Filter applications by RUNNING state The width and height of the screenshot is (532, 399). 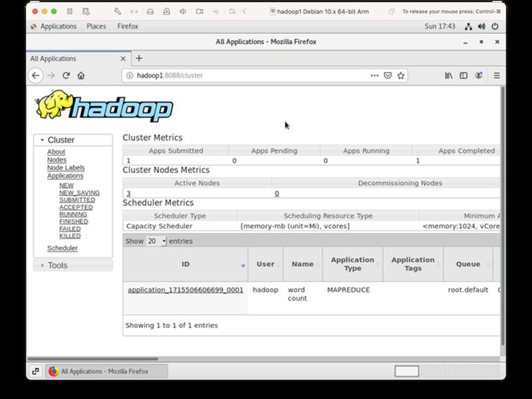(x=73, y=214)
